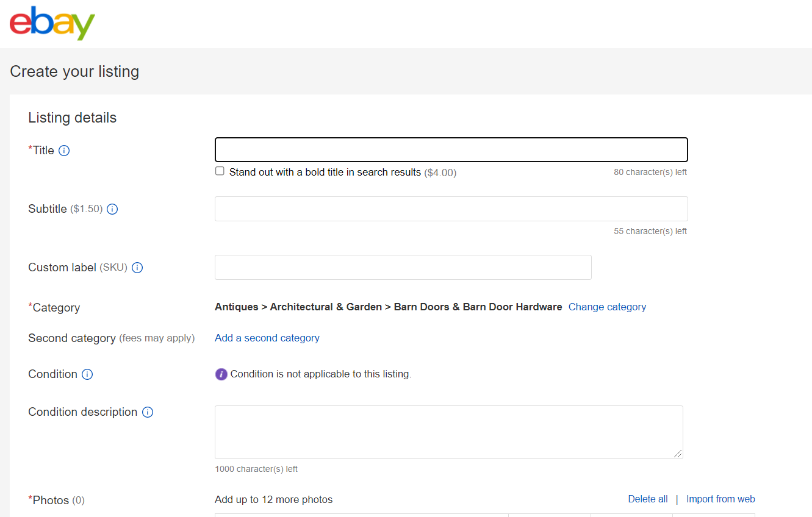Image resolution: width=812 pixels, height=517 pixels.
Task: Click the purple info icon before 'Condition is not applicable'
Action: (221, 374)
